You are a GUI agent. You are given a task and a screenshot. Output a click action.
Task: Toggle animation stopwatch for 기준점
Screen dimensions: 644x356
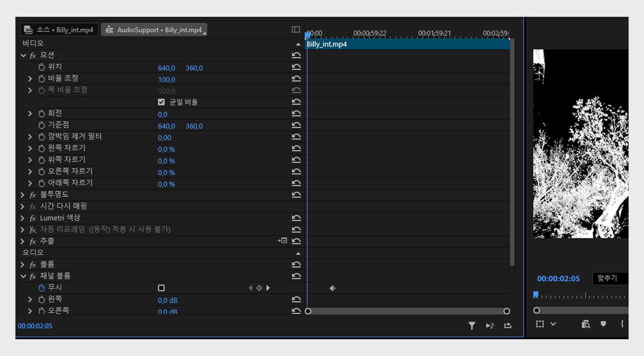pyautogui.click(x=42, y=126)
